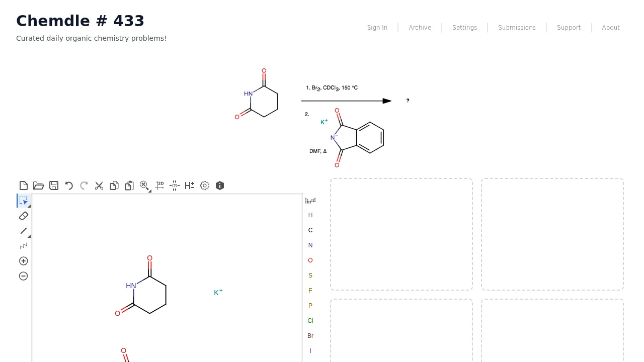Open the sketcher Settings gear icon
This screenshot has width=644, height=362.
tap(204, 186)
